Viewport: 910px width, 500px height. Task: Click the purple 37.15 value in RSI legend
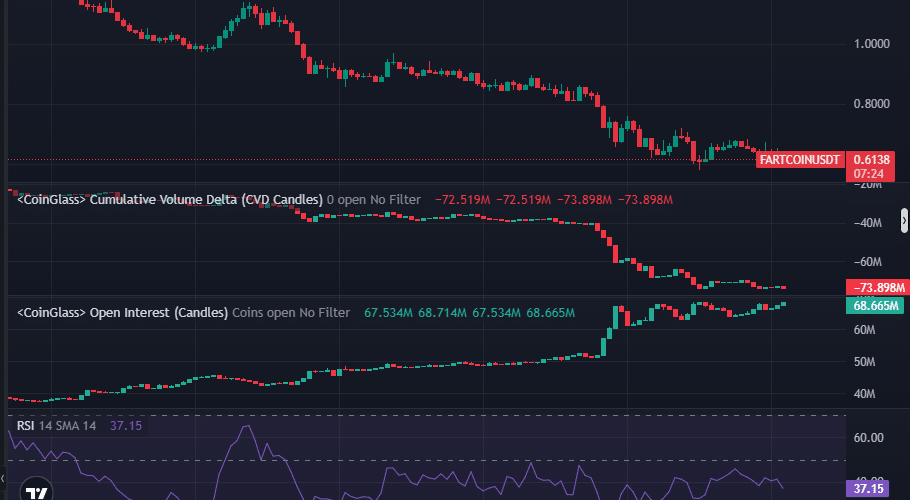pos(125,426)
